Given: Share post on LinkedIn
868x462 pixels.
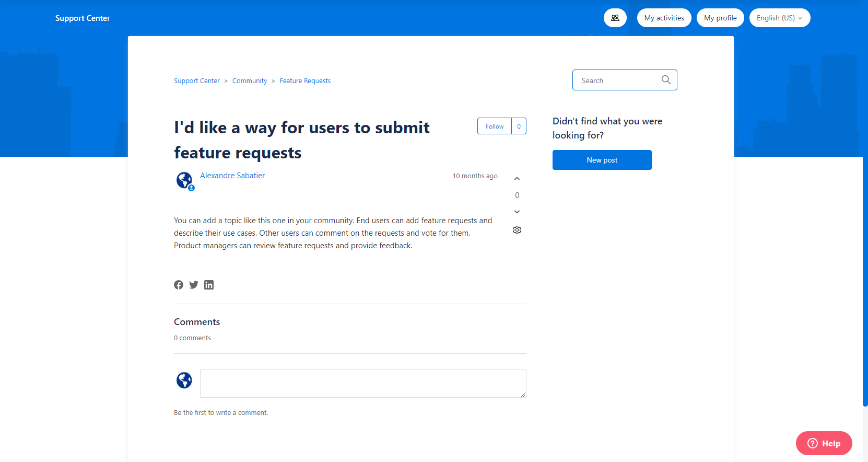Looking at the screenshot, I should (209, 285).
